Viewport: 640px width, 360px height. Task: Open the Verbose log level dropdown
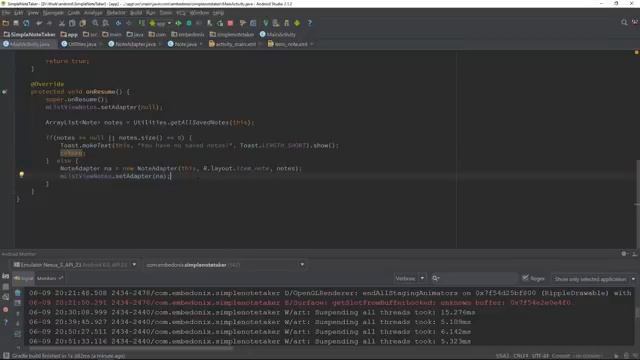pyautogui.click(x=409, y=278)
